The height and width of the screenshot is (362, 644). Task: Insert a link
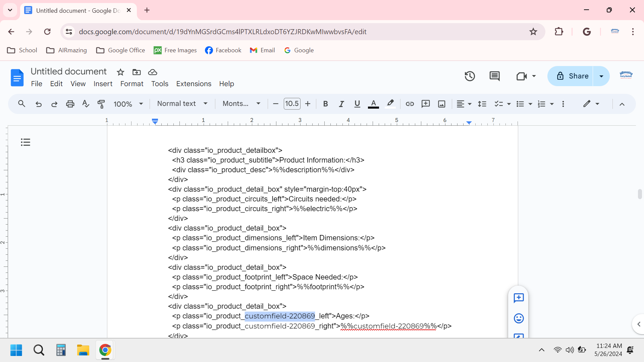[x=410, y=104]
